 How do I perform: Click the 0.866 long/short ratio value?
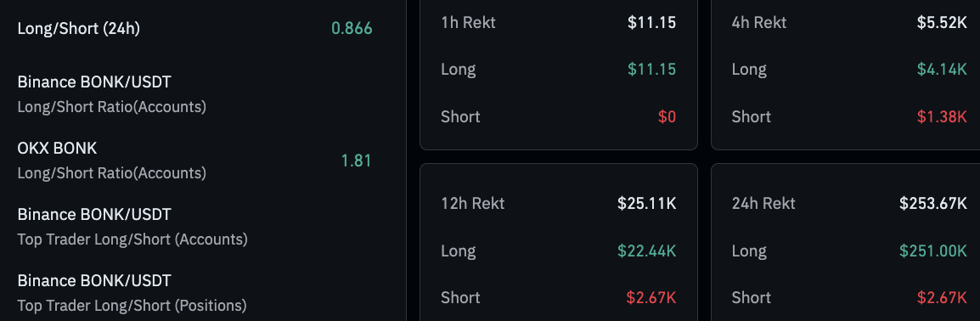[x=352, y=28]
